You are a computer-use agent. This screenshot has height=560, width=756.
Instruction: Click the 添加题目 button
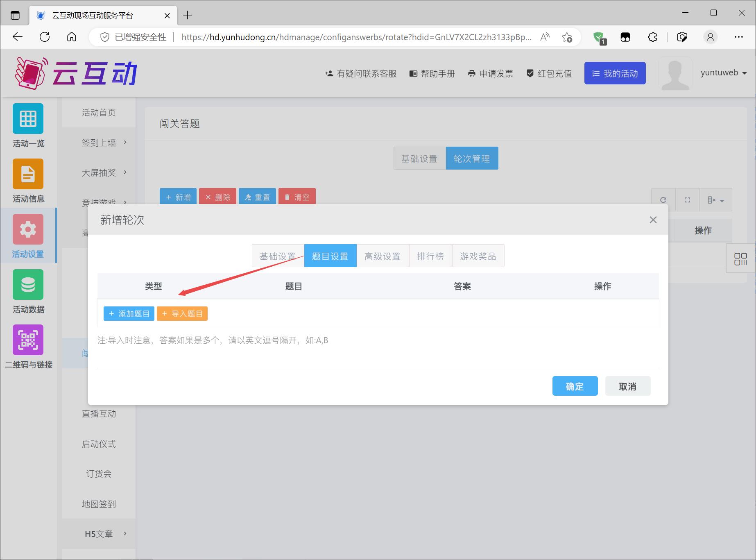point(129,314)
